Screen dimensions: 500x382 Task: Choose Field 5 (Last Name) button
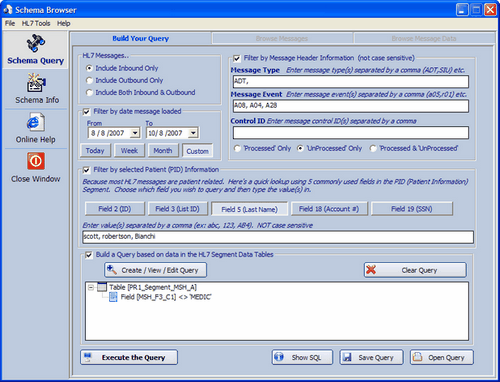point(249,209)
